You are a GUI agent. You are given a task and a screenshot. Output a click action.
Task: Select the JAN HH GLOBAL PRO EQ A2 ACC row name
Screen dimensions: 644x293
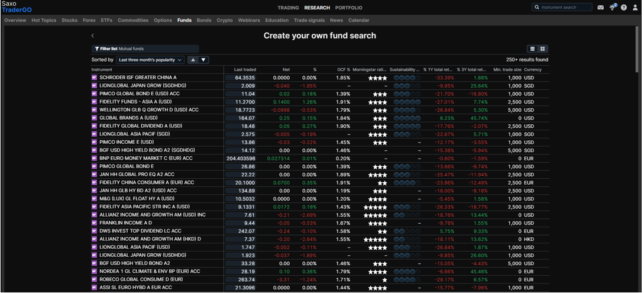pos(137,174)
